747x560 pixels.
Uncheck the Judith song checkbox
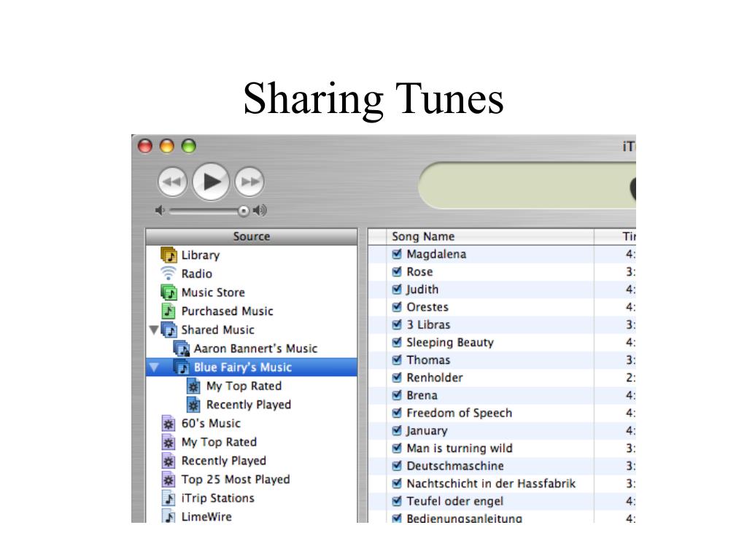(x=396, y=289)
